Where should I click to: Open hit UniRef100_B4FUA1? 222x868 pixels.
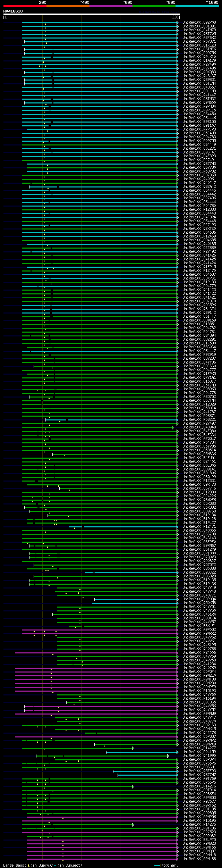tap(199, 458)
